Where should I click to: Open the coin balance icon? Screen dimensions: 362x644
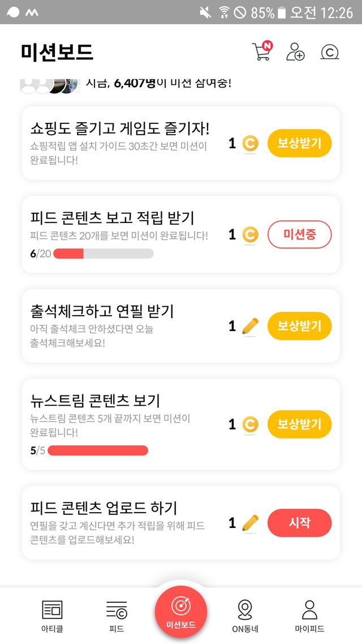pyautogui.click(x=329, y=52)
